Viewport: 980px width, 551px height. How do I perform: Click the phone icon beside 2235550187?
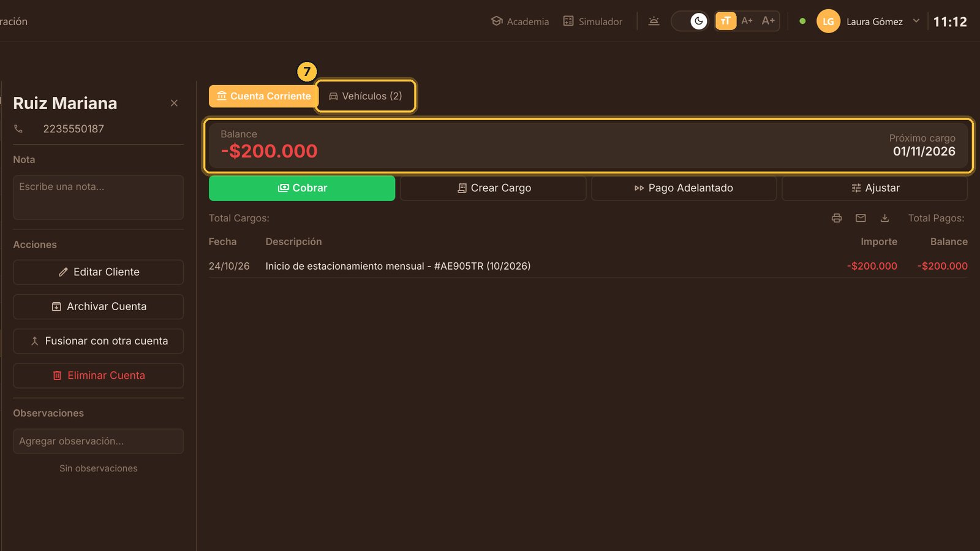pyautogui.click(x=18, y=129)
